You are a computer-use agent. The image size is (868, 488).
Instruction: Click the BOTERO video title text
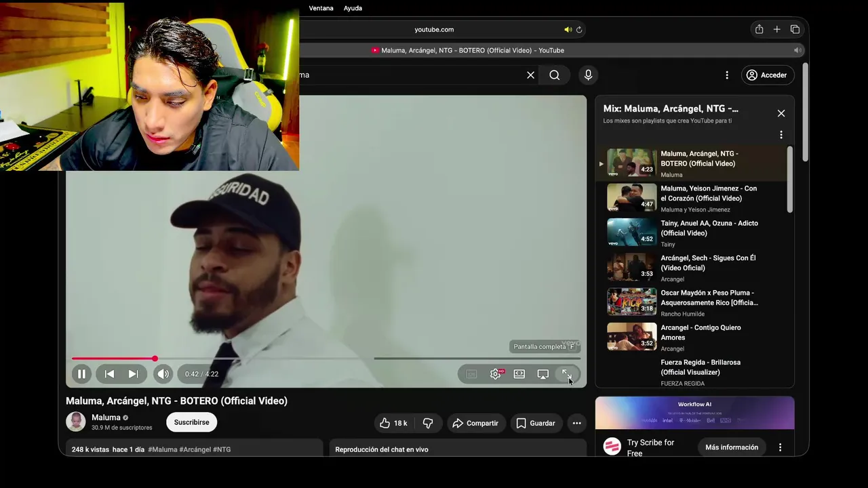coord(176,401)
